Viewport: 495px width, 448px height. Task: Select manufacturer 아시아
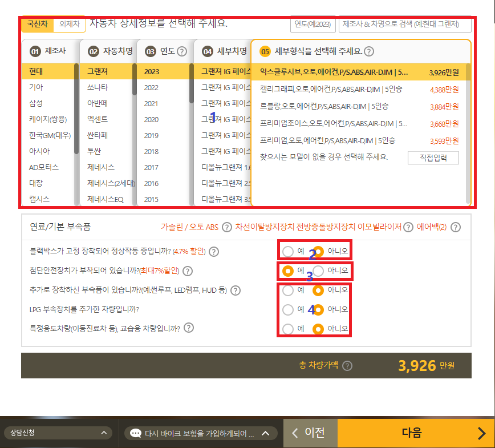[39, 151]
